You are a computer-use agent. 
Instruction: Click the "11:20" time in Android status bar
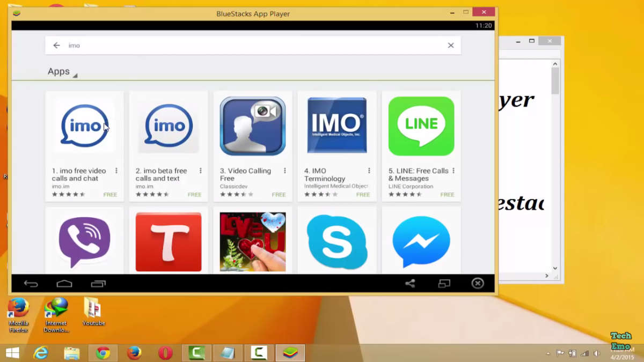(484, 26)
